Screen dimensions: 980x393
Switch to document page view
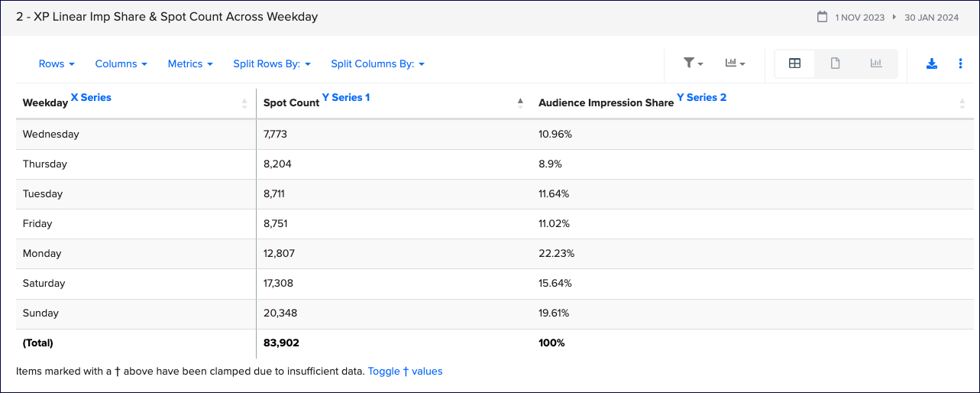tap(835, 63)
